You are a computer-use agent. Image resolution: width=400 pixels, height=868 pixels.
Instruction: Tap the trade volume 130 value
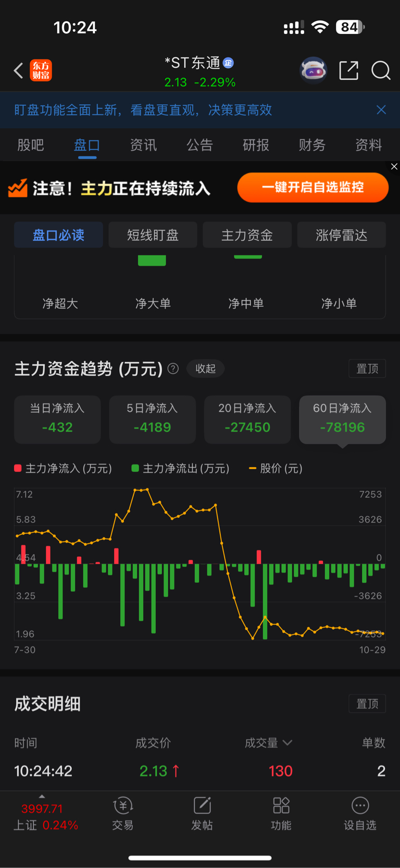[280, 771]
